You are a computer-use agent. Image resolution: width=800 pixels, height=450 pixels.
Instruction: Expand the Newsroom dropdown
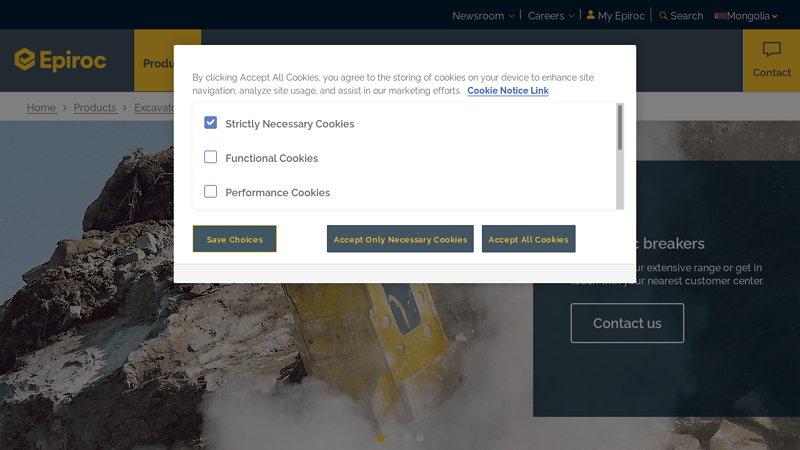pos(483,16)
